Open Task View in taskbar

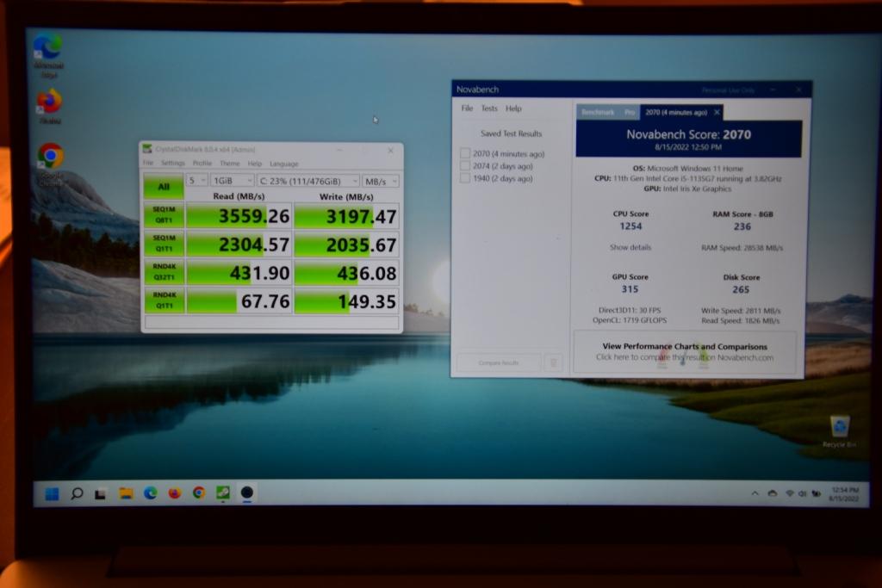click(101, 494)
